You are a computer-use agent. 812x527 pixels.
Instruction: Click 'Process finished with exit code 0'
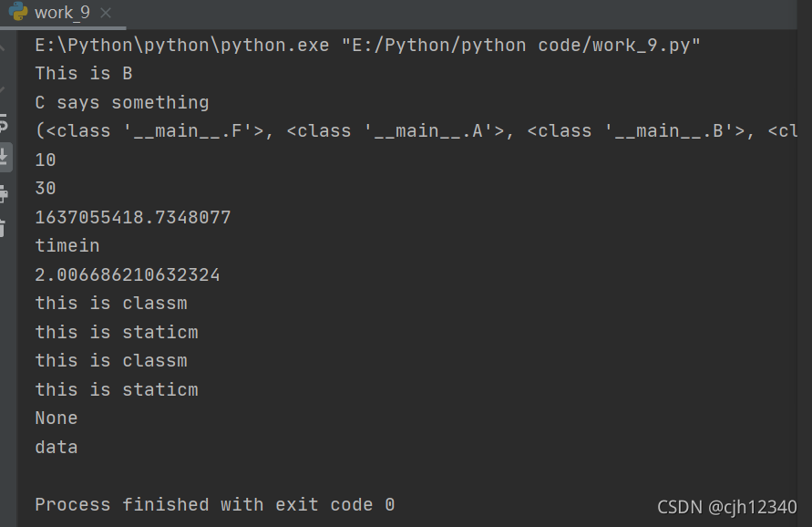pos(215,505)
